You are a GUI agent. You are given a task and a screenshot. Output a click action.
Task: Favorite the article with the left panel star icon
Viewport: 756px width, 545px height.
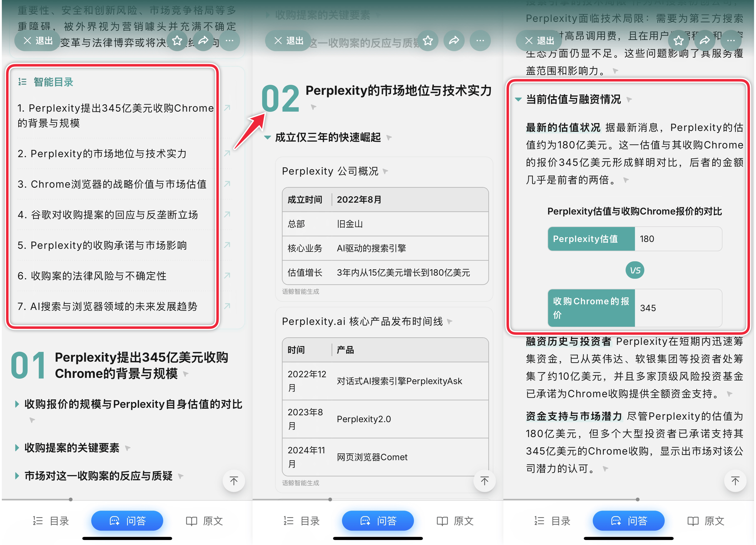pos(177,41)
